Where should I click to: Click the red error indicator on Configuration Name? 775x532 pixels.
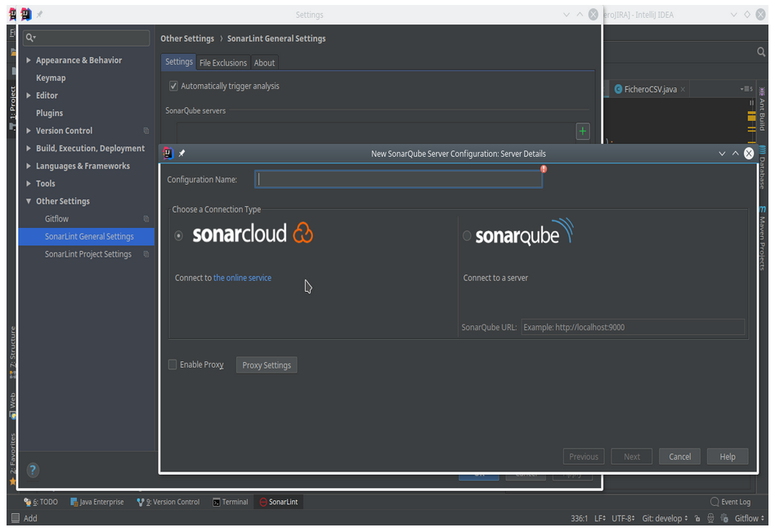point(544,169)
